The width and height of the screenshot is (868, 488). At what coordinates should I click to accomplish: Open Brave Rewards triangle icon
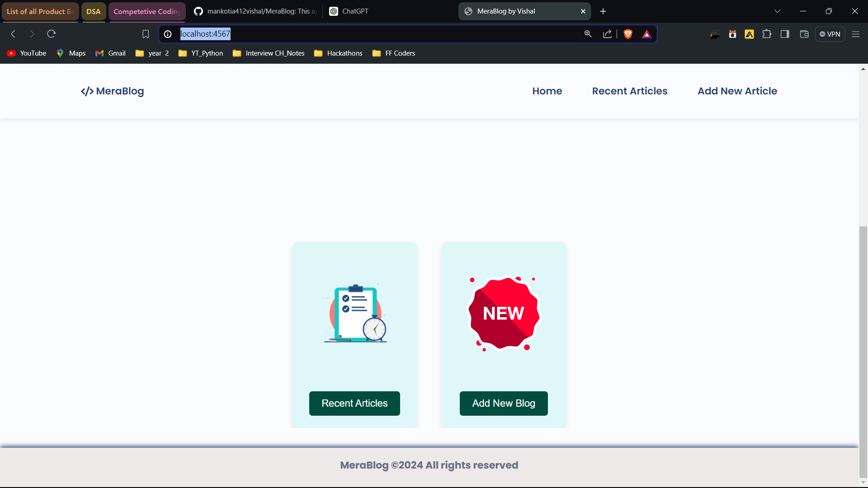point(646,34)
